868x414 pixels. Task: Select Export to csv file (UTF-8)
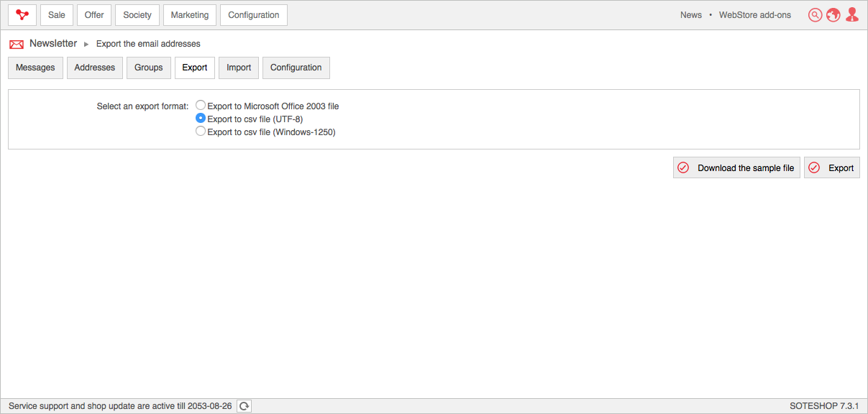[x=201, y=119]
